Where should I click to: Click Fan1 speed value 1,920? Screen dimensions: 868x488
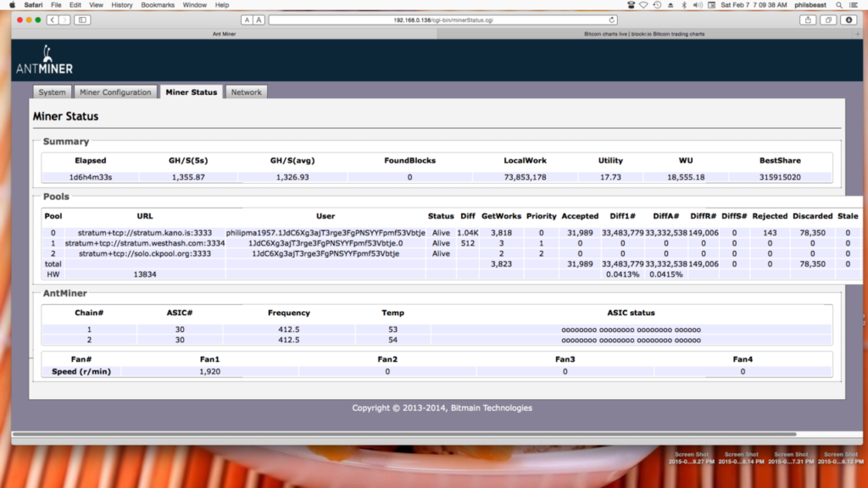(x=210, y=372)
